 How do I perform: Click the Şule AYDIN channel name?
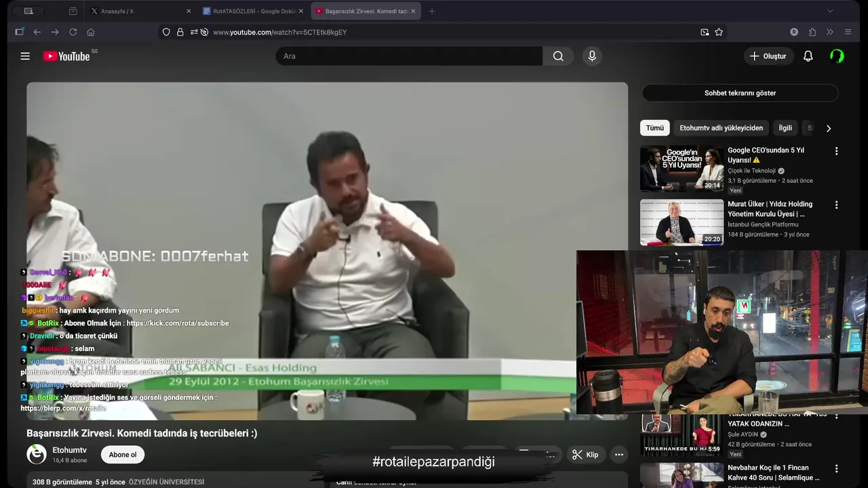click(x=743, y=434)
